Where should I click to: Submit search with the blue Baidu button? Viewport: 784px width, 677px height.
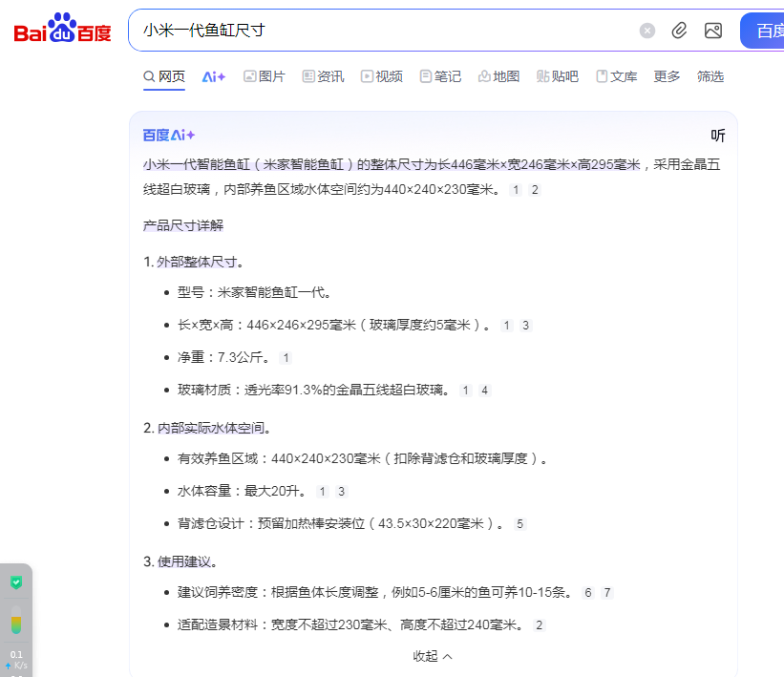[762, 31]
